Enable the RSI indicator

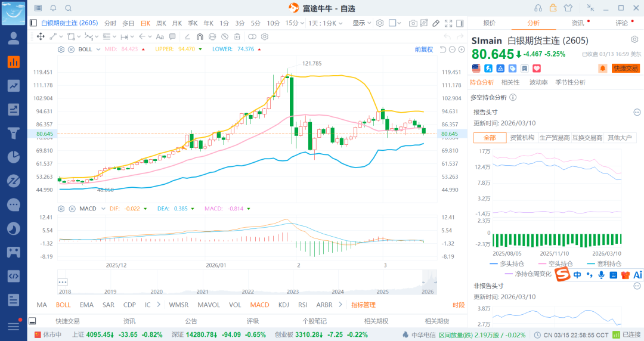303,305
